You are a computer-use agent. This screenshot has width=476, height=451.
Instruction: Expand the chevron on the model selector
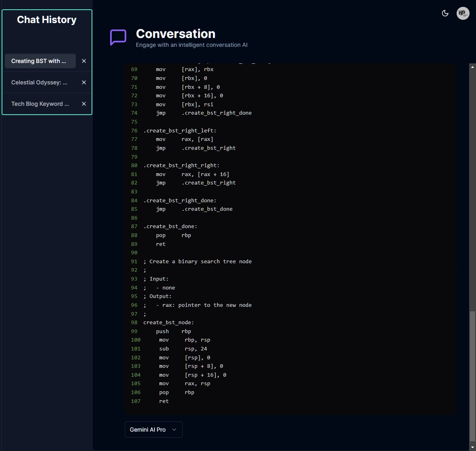(174, 430)
